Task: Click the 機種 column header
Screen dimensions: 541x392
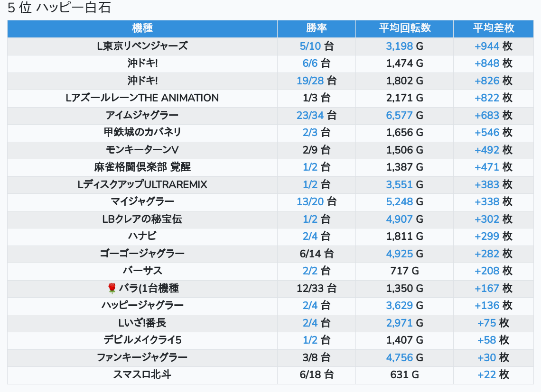Action: (x=142, y=28)
